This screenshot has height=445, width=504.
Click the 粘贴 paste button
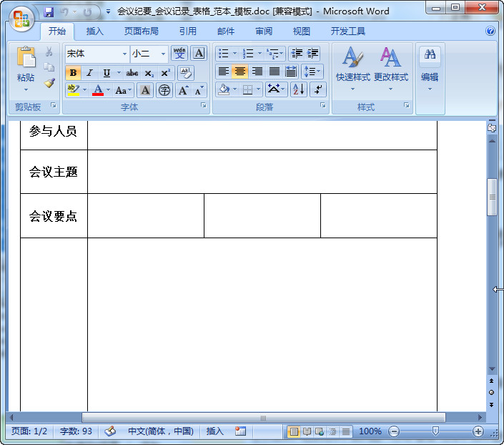click(26, 69)
